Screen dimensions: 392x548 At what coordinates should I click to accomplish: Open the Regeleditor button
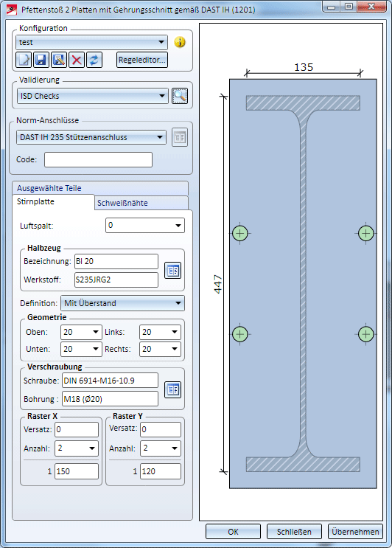point(142,60)
